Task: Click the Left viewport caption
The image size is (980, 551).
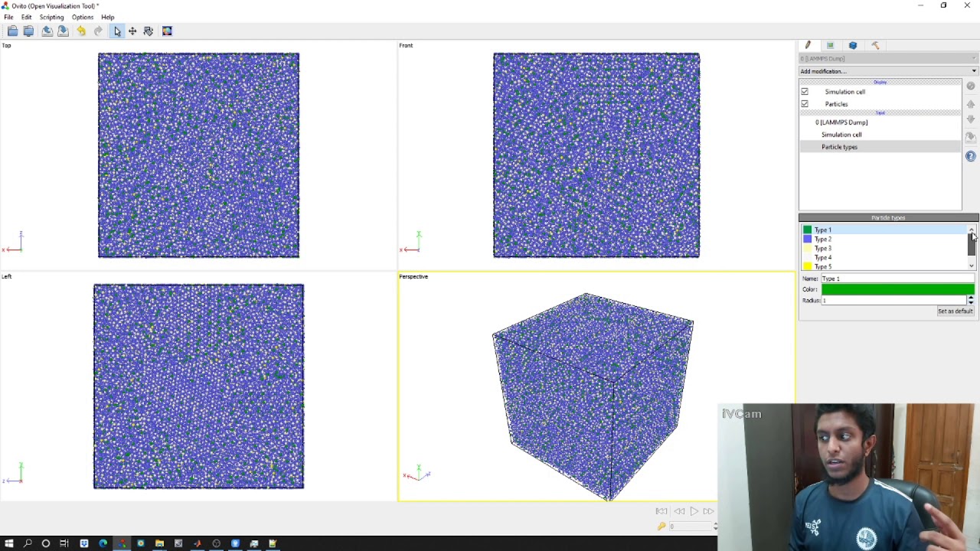Action: 6,276
